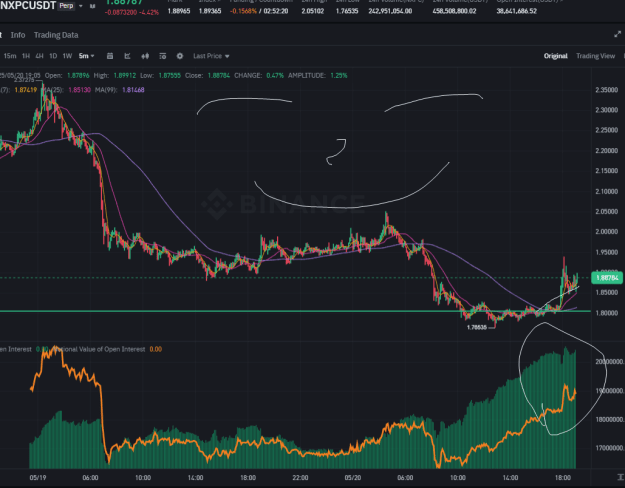Click the 24h low value 1.76535

click(x=347, y=11)
